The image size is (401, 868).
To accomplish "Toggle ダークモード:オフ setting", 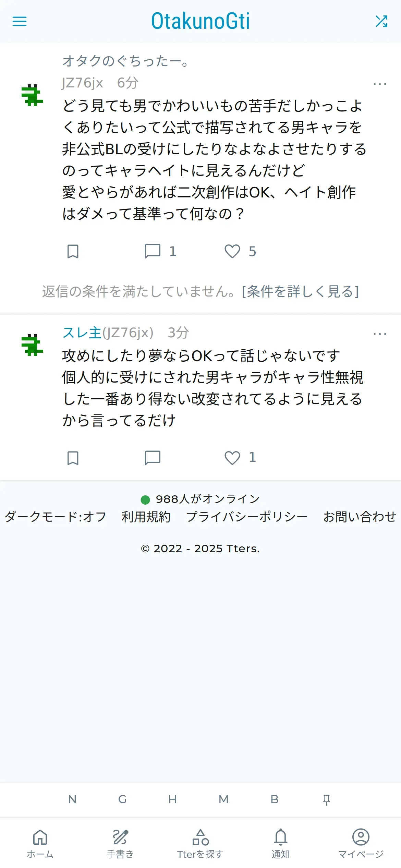I will pyautogui.click(x=55, y=517).
